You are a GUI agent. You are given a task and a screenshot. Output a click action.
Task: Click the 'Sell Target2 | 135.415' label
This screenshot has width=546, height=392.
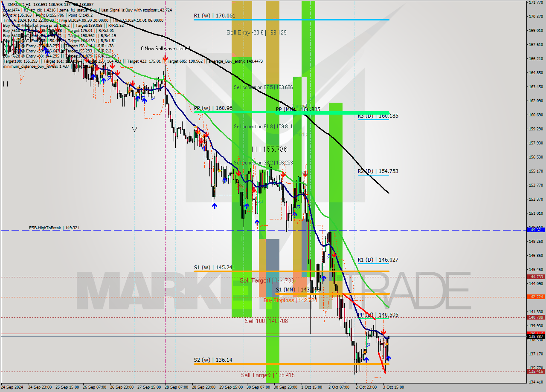click(x=267, y=375)
